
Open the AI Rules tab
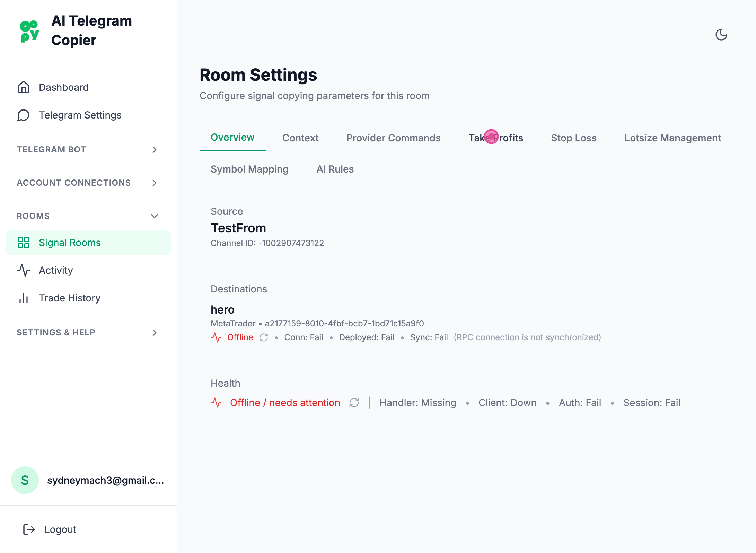pyautogui.click(x=335, y=169)
